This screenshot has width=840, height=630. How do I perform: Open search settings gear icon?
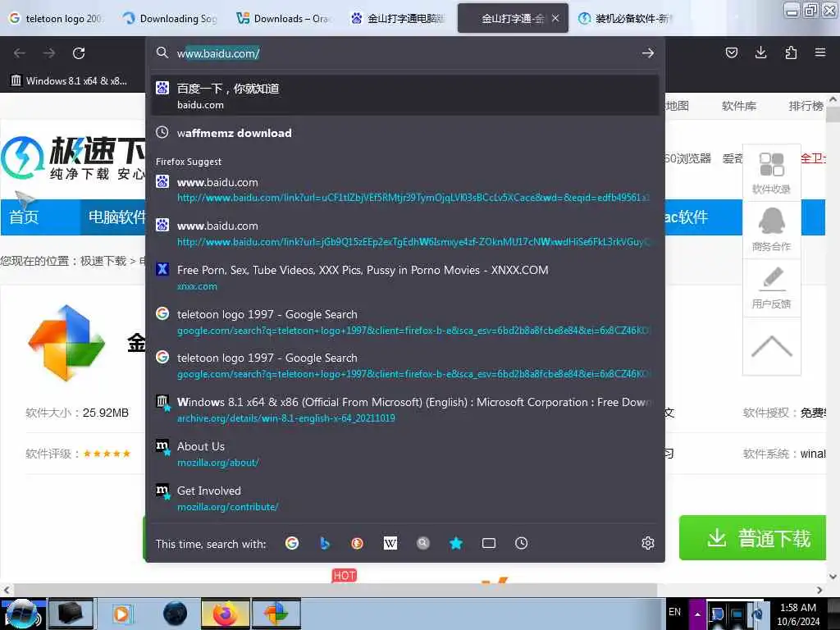click(648, 543)
